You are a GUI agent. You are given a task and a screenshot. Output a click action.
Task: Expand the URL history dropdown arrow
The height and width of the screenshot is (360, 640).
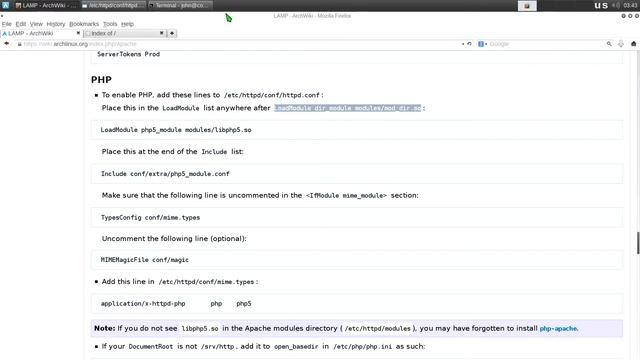pos(463,44)
